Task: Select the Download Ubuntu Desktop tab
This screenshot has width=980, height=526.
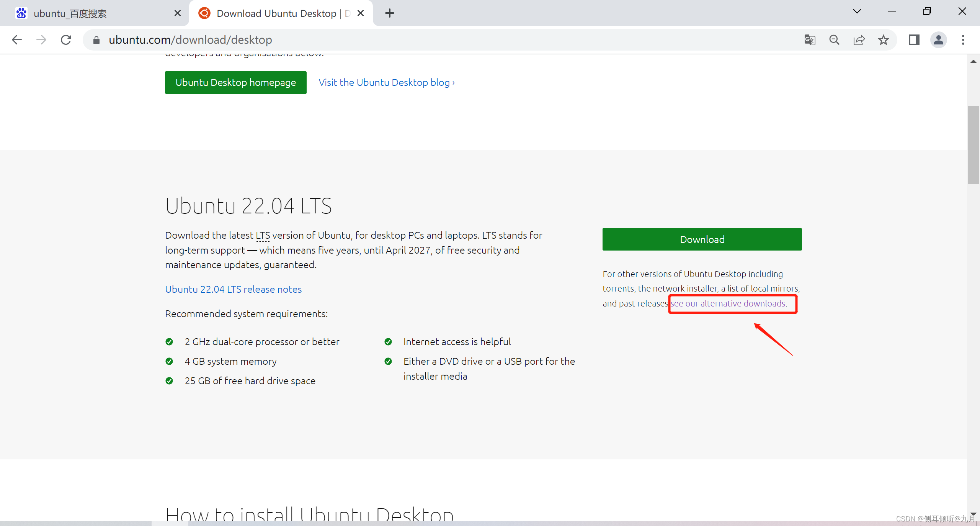Action: [281, 13]
